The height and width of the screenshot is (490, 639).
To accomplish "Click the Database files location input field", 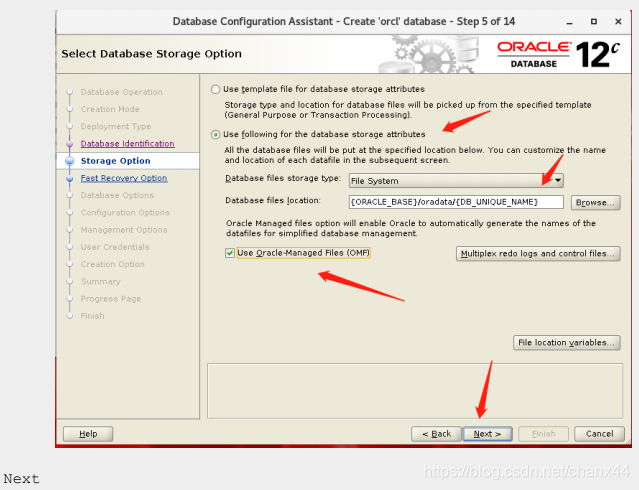I will [456, 202].
